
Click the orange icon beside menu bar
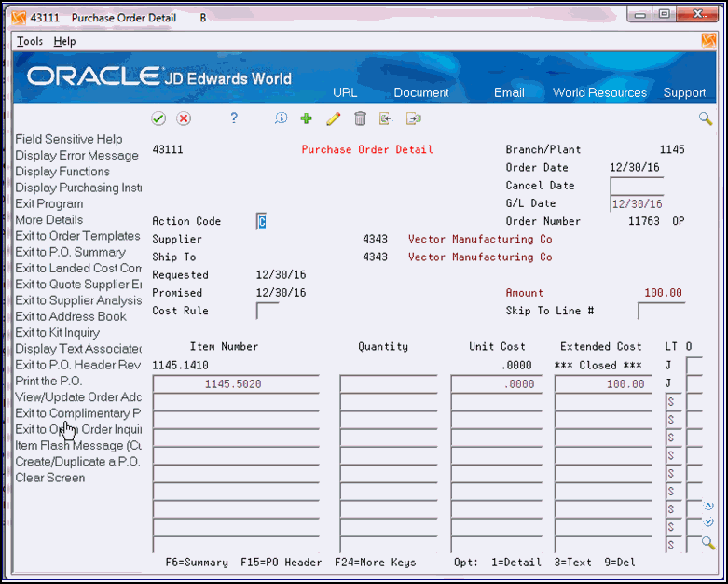708,41
